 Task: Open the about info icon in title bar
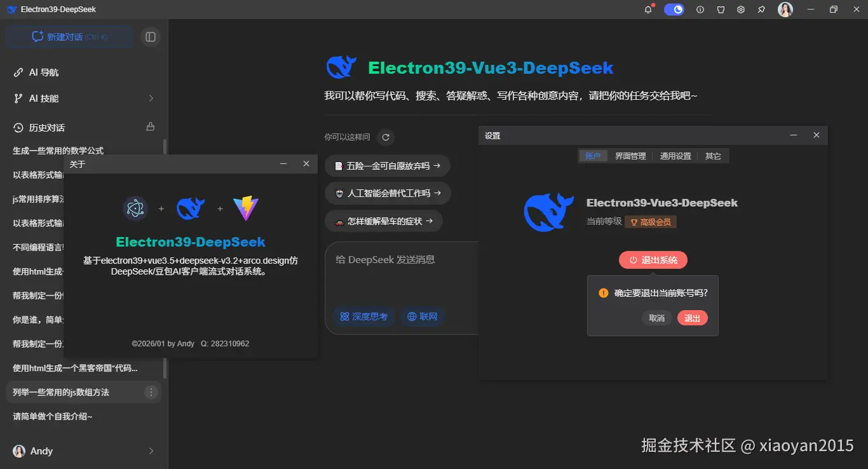pyautogui.click(x=700, y=10)
